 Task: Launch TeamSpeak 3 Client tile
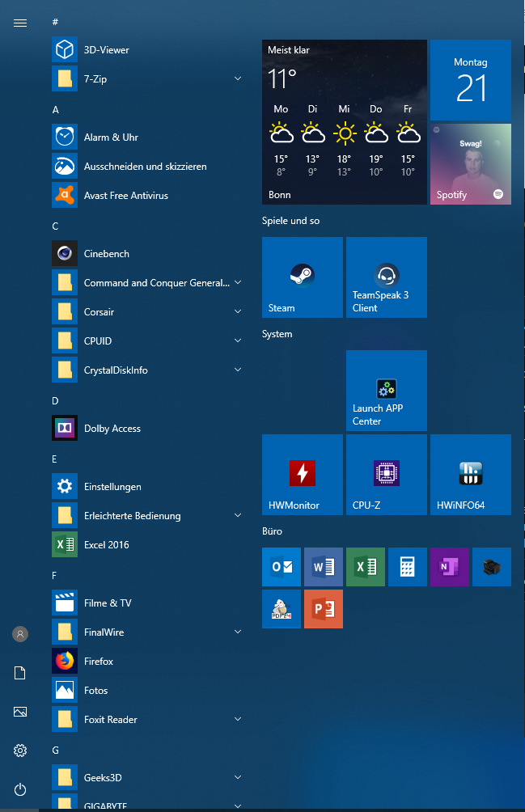[386, 277]
